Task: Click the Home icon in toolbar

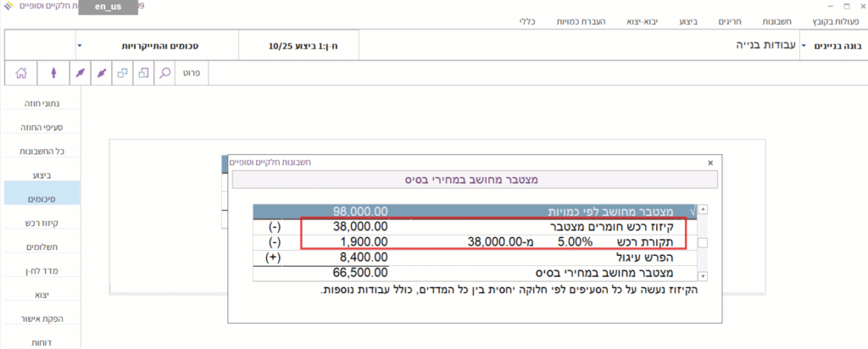Action: (20, 74)
